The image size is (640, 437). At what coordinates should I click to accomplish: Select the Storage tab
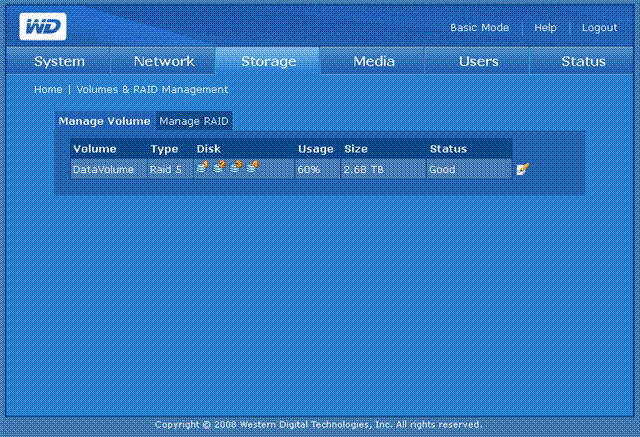pos(268,61)
